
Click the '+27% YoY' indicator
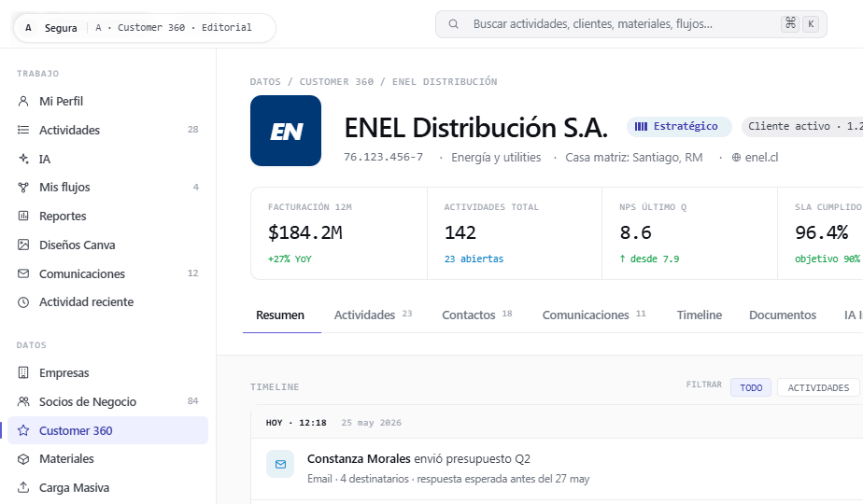click(290, 259)
